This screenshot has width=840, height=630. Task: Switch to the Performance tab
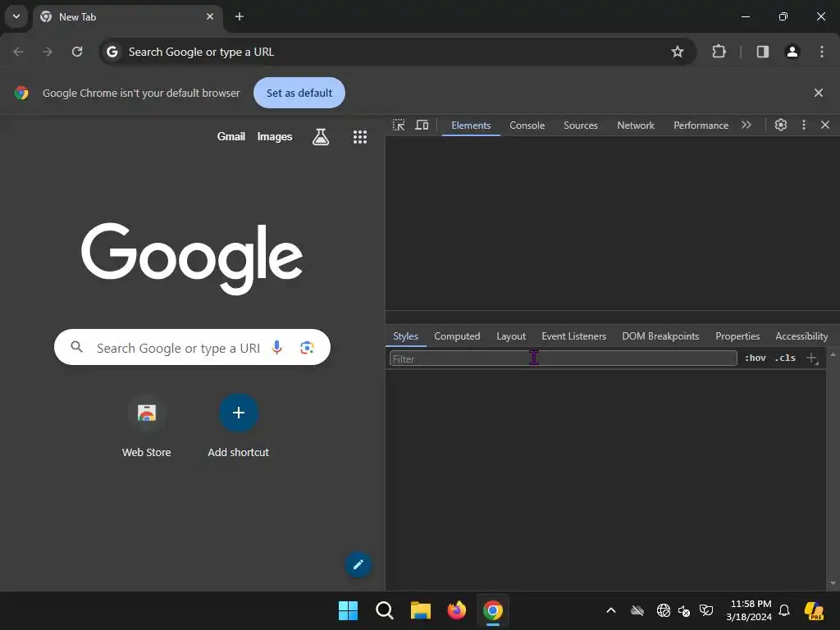point(701,126)
